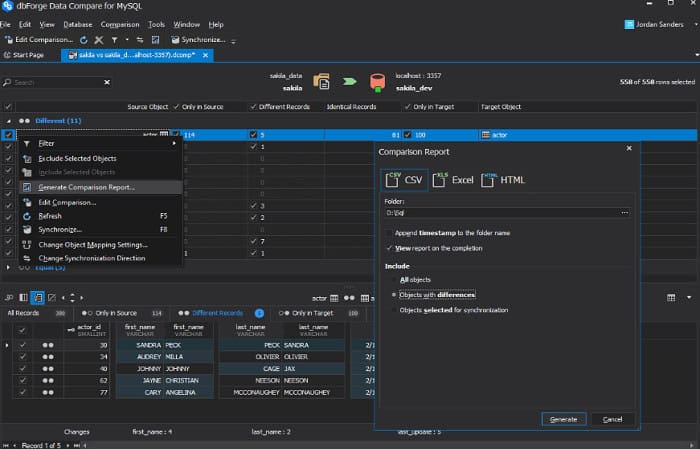Toggle the Only in Target column checkbox
Viewport: 700px width, 449px height.
(x=407, y=107)
